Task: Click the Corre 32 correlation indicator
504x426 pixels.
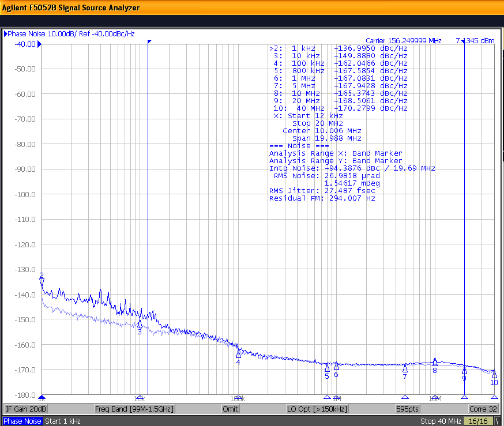Action: 483,409
